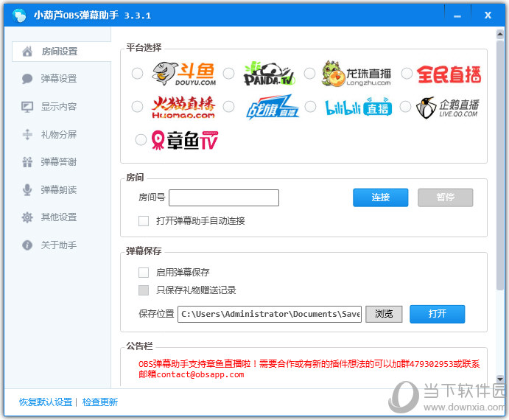Click the gear icon for 其他设置
The height and width of the screenshot is (420, 509).
pyautogui.click(x=27, y=217)
